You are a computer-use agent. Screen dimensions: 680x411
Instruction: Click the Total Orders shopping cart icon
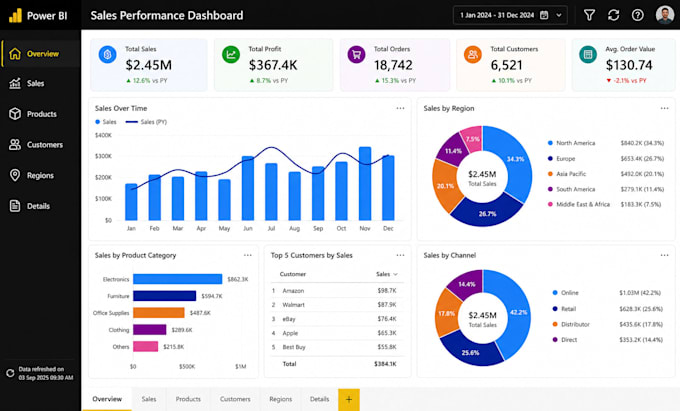pos(356,55)
